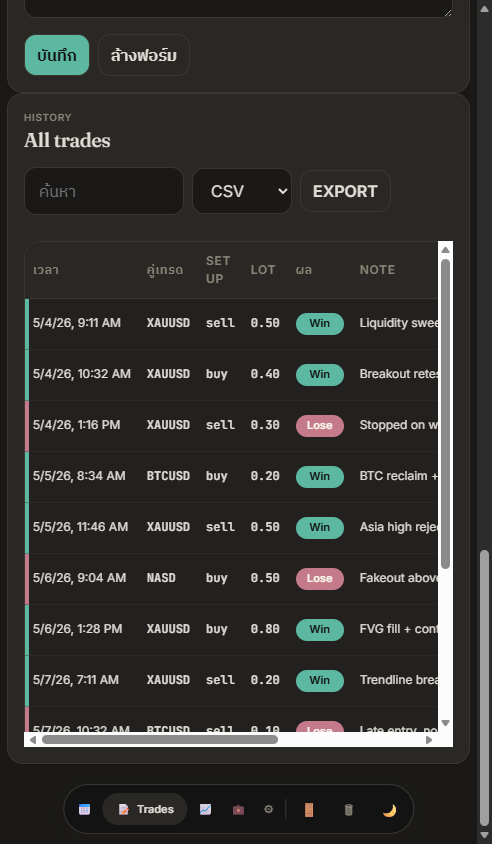Screen dimensions: 492x844
Task: Click the ล้างฟอร์ม clear form button
Action: [144, 55]
